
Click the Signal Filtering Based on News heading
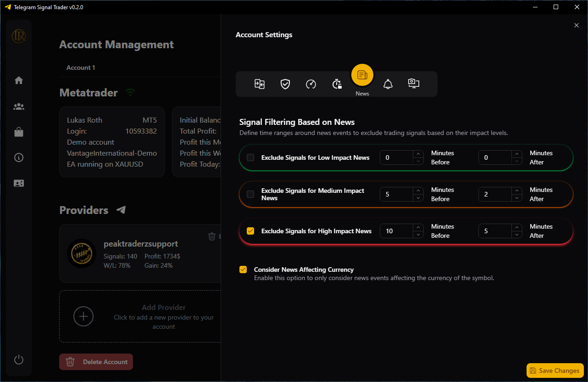[x=297, y=122]
